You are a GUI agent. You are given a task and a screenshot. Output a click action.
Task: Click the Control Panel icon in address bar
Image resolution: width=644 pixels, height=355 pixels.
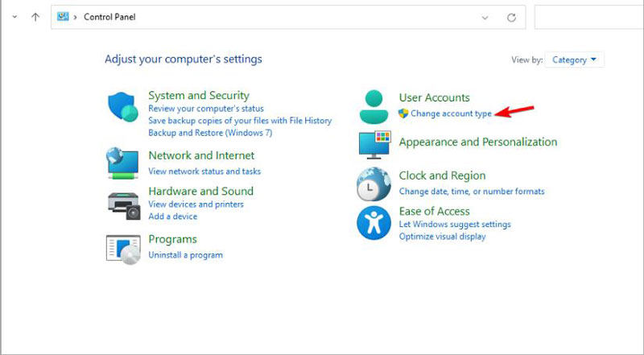point(63,17)
